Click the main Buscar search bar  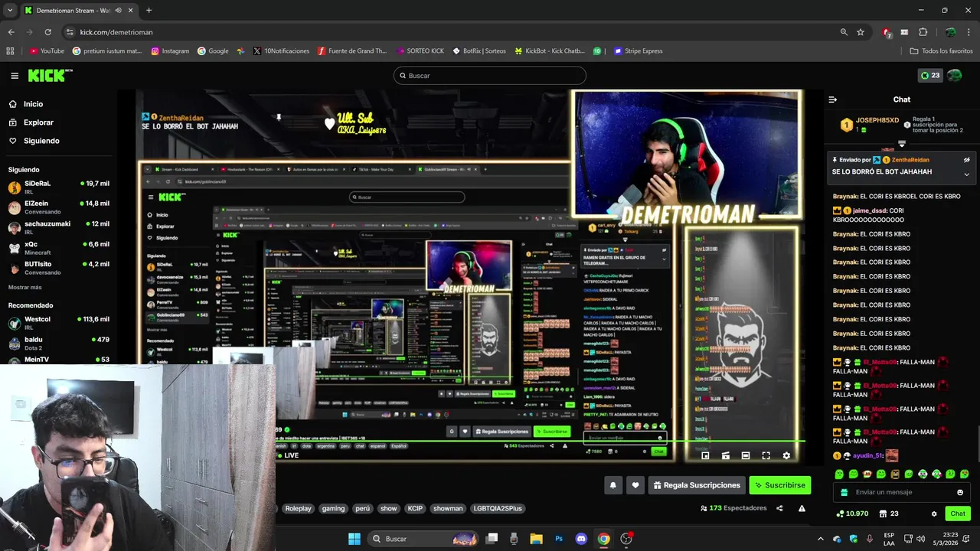coord(490,76)
